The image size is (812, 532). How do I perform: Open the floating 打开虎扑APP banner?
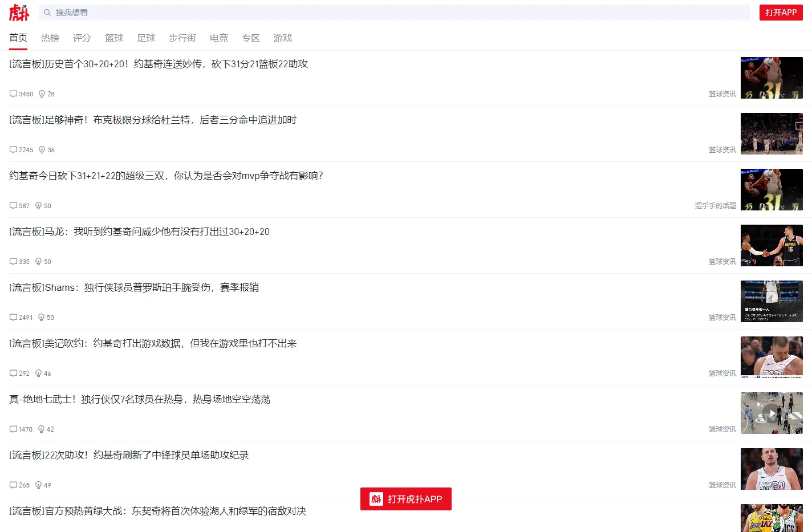406,499
